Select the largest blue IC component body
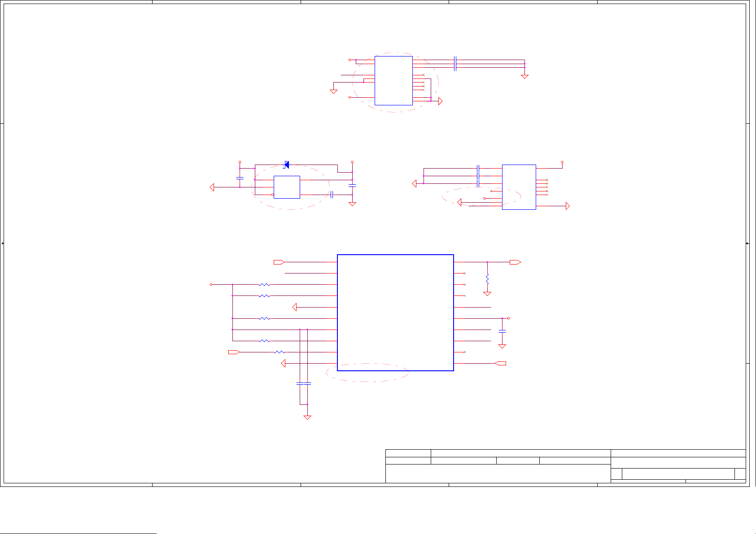 point(395,313)
